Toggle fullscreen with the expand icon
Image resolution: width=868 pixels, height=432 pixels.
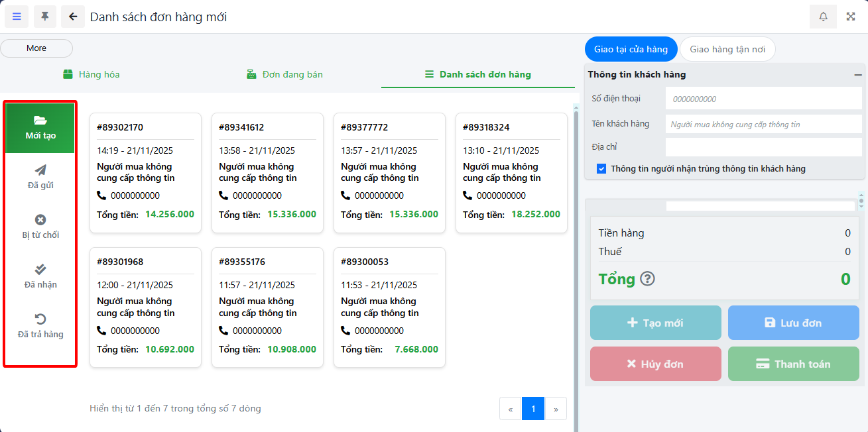click(x=851, y=17)
